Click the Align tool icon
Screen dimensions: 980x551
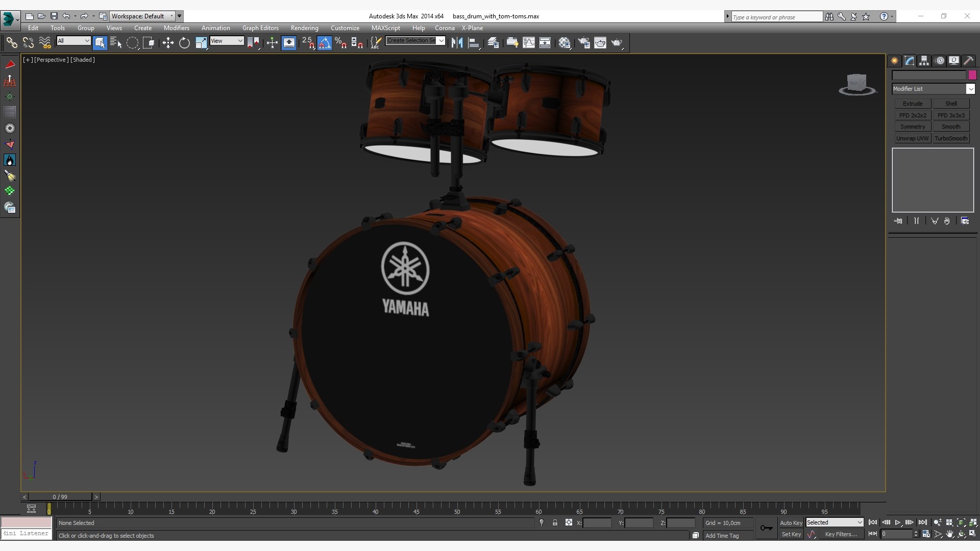point(474,43)
